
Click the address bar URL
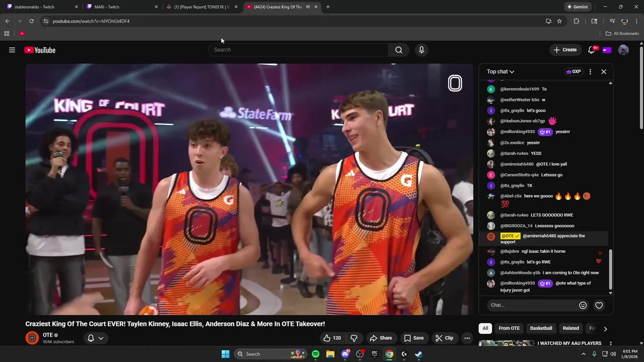(91, 21)
